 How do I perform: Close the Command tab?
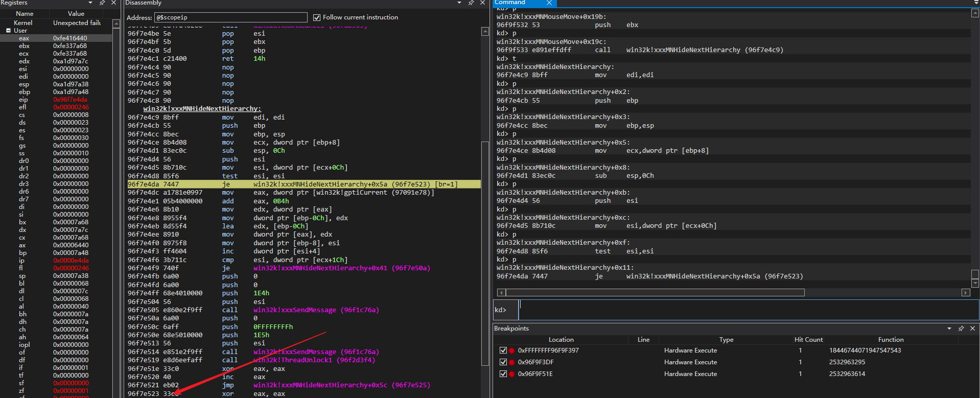[549, 3]
